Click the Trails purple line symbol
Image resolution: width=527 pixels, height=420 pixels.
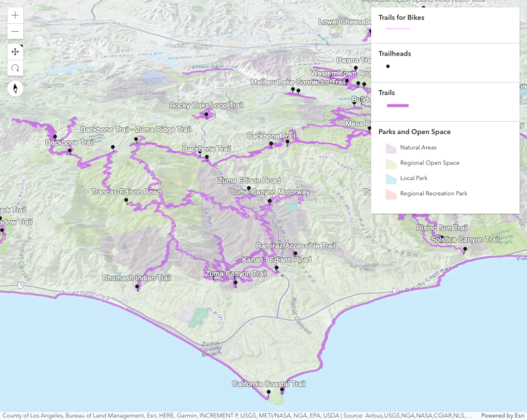tap(398, 105)
